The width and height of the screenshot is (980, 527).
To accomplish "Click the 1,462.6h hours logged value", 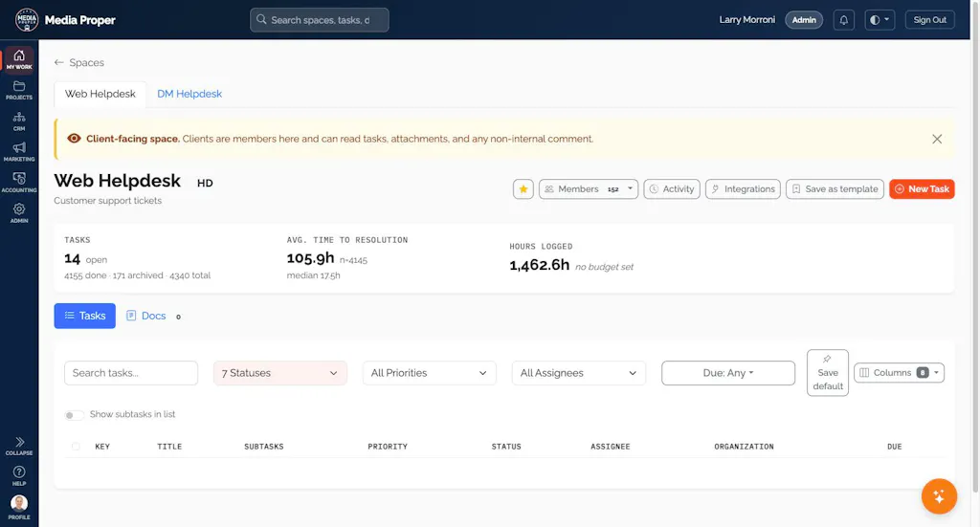I will (x=540, y=265).
